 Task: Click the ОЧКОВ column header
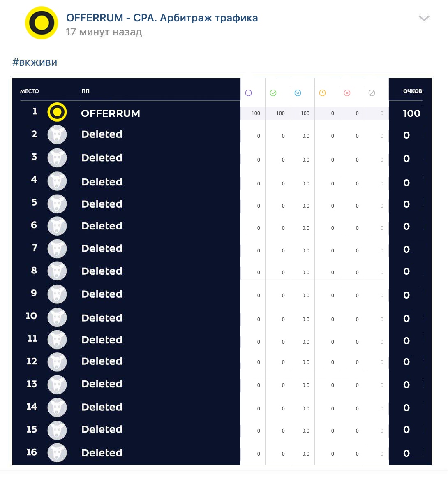(x=412, y=91)
